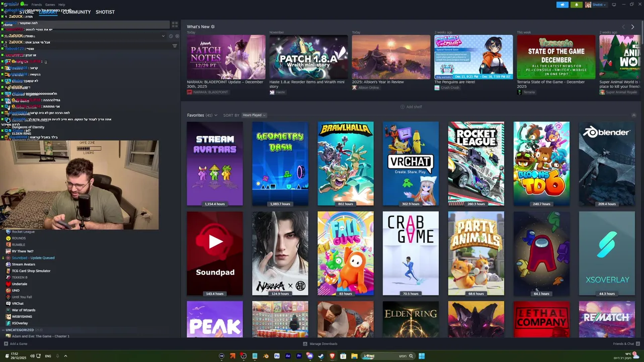The height and width of the screenshot is (362, 644).
Task: Go to the COMMUNITY tab
Action: [x=76, y=12]
